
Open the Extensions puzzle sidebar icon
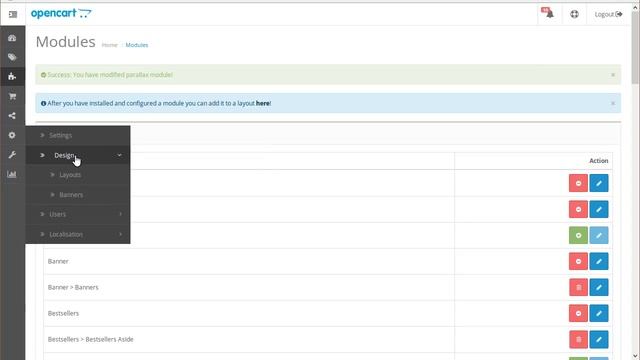click(12, 76)
